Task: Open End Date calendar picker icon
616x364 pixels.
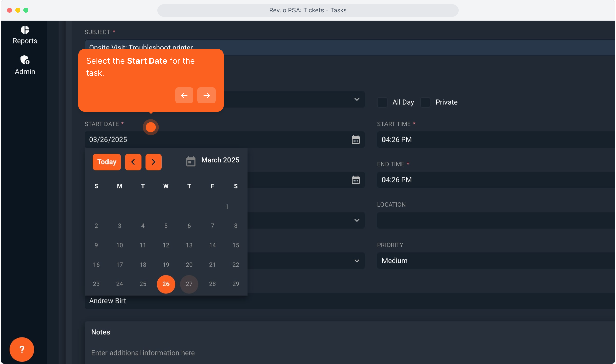Action: click(356, 180)
